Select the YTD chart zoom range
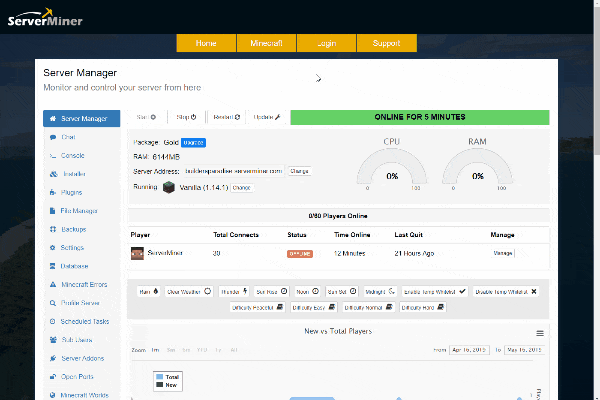 (x=202, y=350)
